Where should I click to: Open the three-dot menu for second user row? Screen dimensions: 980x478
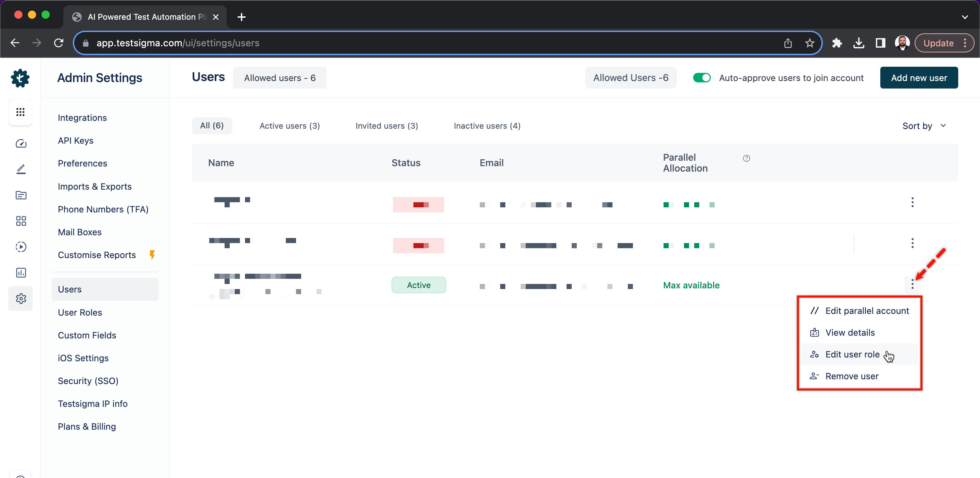click(x=912, y=243)
